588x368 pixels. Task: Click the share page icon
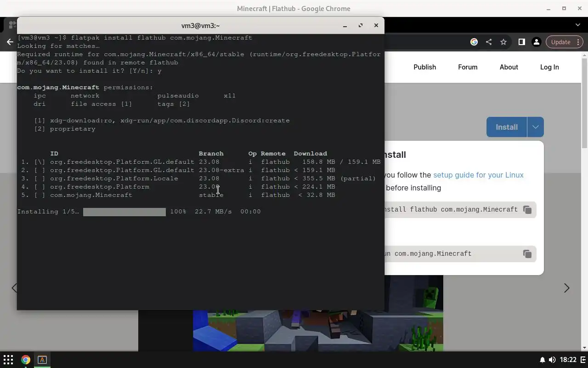tap(489, 42)
